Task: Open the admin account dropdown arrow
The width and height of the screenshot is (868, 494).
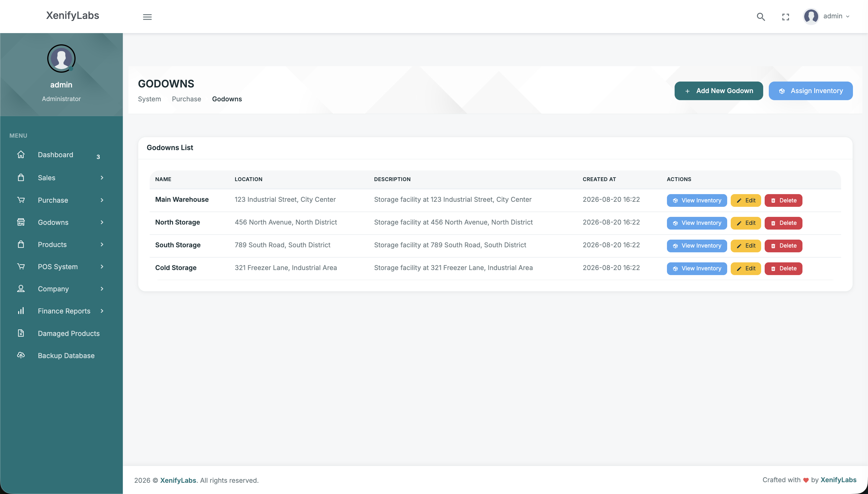Action: tap(848, 17)
